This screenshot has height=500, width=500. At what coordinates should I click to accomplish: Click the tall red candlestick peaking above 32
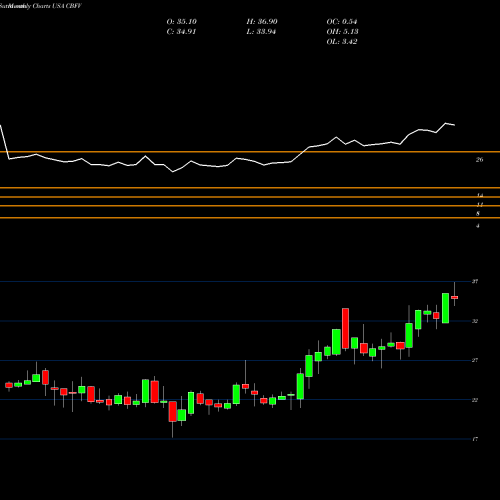(345, 328)
